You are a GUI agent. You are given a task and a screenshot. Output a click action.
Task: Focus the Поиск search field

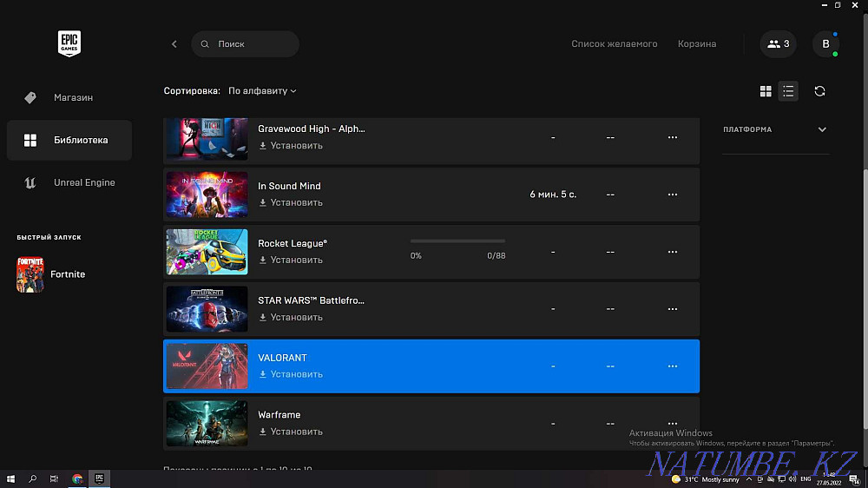(x=246, y=43)
